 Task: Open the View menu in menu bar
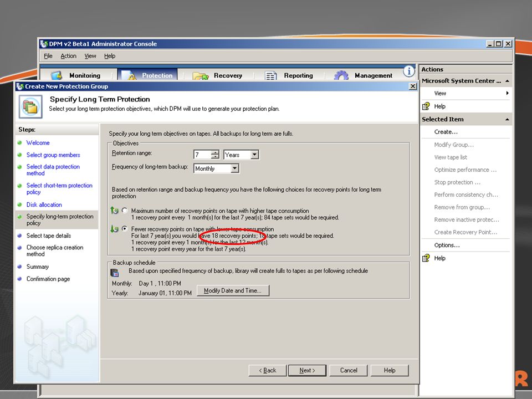click(90, 56)
